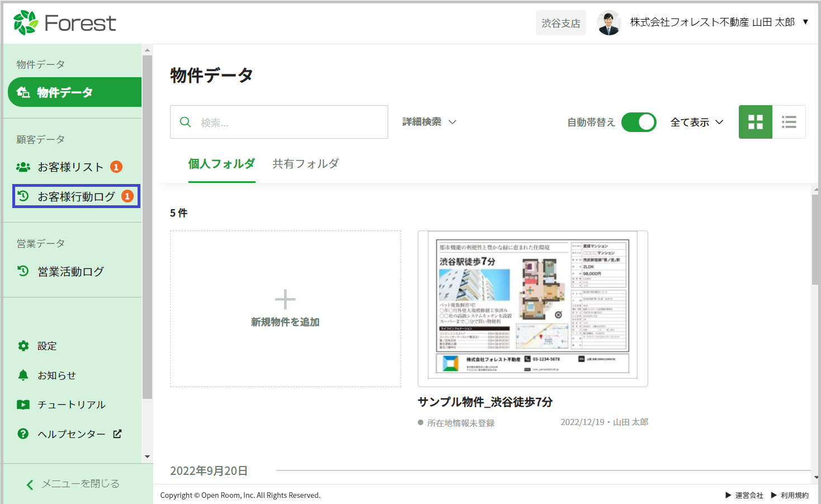Open the サンプル物件_渋谷徒歩7分 thumbnail
Screen dimensions: 821x504
tap(532, 308)
